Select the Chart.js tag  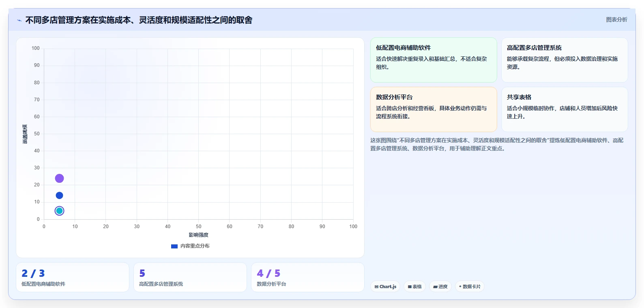click(x=385, y=287)
